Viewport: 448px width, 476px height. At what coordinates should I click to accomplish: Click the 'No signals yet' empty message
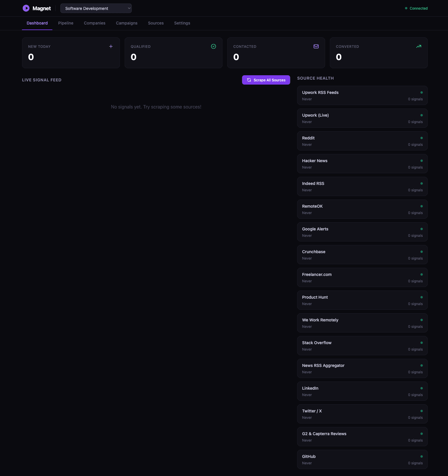(x=156, y=107)
